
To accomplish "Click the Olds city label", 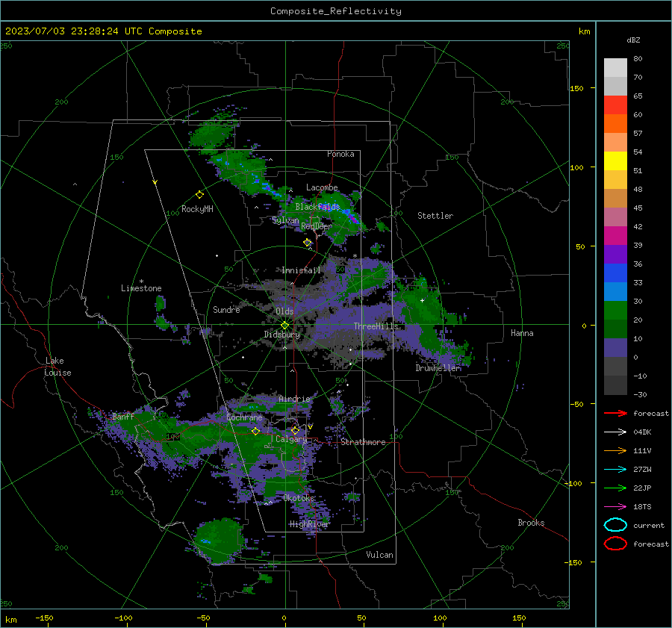I will pos(285,311).
